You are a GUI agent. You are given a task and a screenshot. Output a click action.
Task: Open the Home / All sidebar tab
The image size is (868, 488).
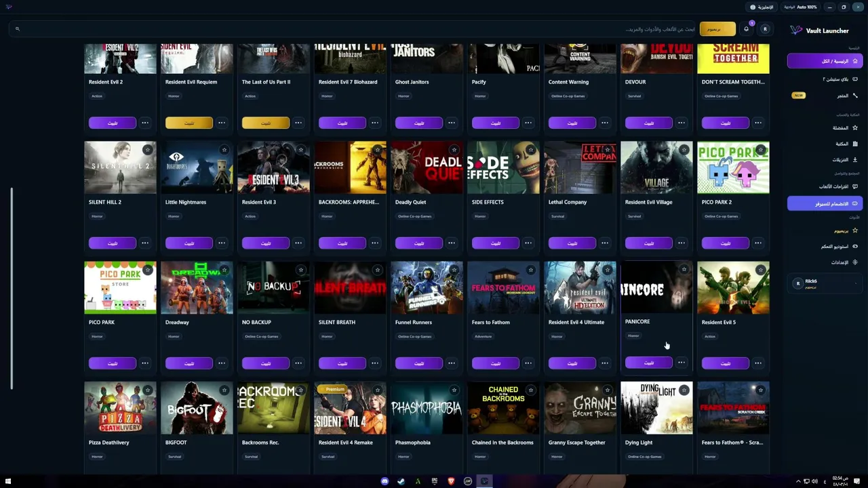825,61
